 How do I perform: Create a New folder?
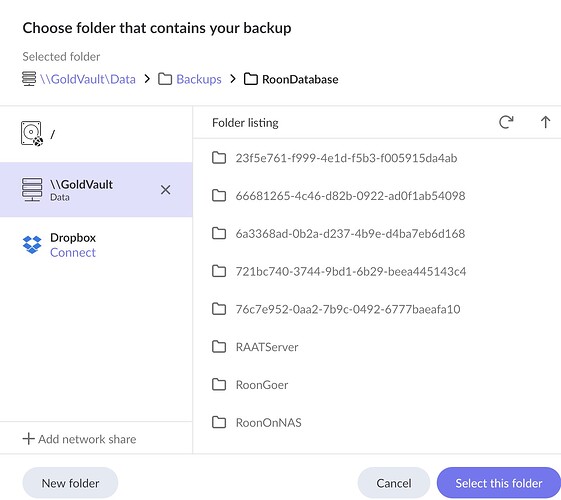click(70, 483)
